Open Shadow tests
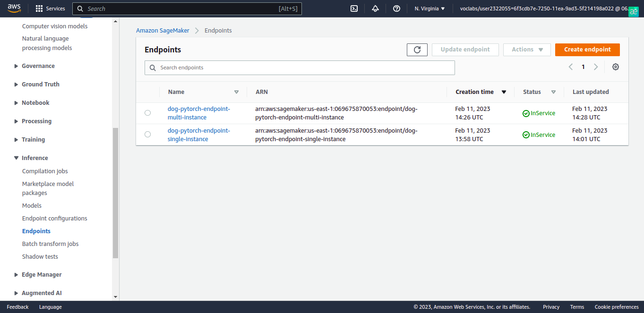Viewport: 644px width, 313px height. (40, 257)
